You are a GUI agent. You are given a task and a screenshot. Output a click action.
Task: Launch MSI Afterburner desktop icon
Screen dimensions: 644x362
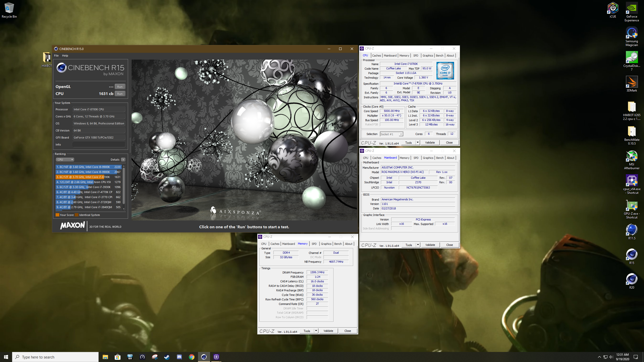click(631, 160)
